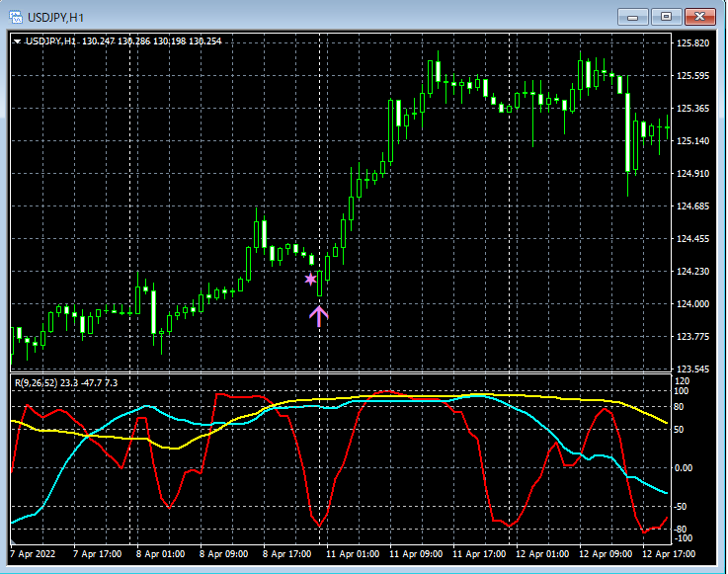Screen dimensions: 728x574
Task: Select the pink up arrow signal
Action: click(x=318, y=316)
